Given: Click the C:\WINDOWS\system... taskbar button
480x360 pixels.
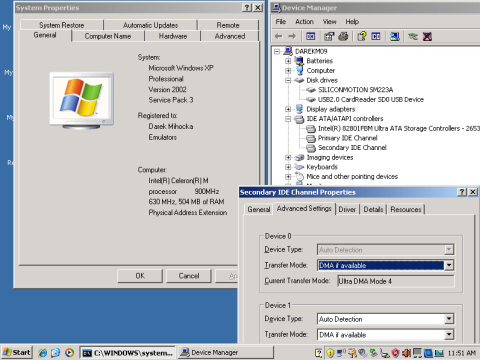Looking at the screenshot, I should coord(128,353).
